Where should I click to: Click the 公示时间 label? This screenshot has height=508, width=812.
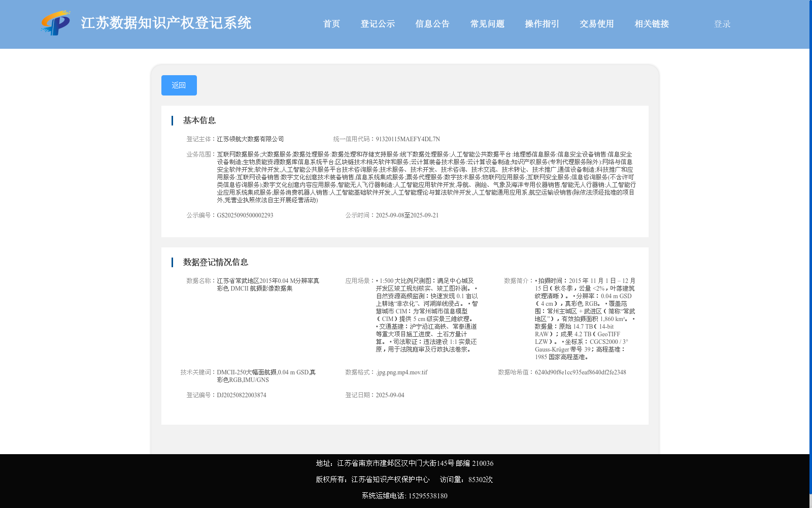coord(360,215)
